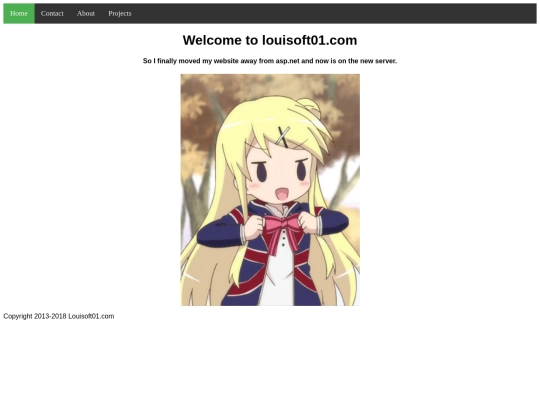The image size is (540, 405).
Task: Click the asp.net server move announcement text
Action: [x=270, y=61]
